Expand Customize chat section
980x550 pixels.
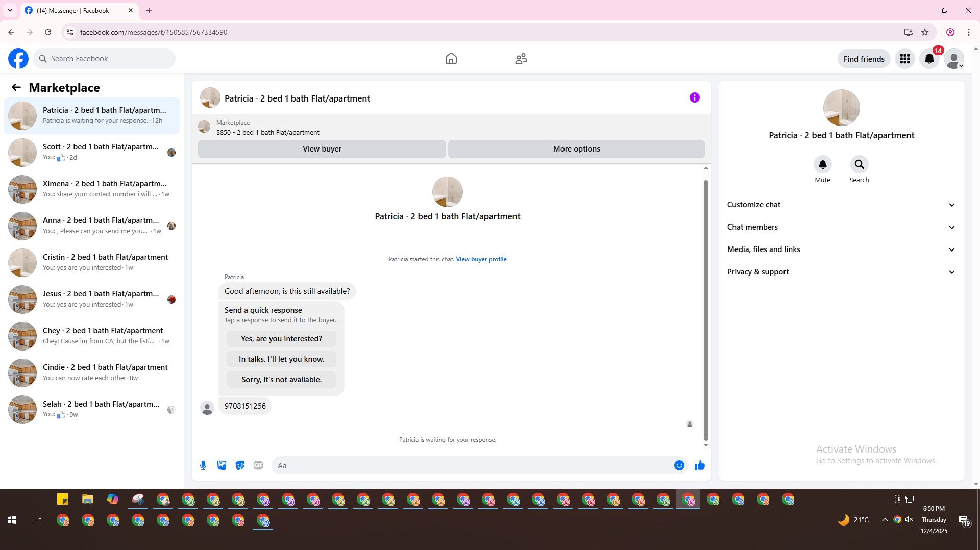pyautogui.click(x=841, y=205)
